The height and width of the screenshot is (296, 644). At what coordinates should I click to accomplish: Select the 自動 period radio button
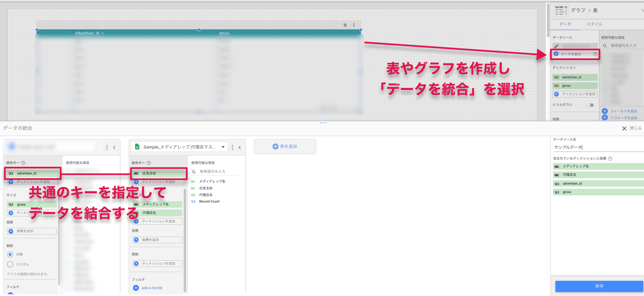click(10, 254)
